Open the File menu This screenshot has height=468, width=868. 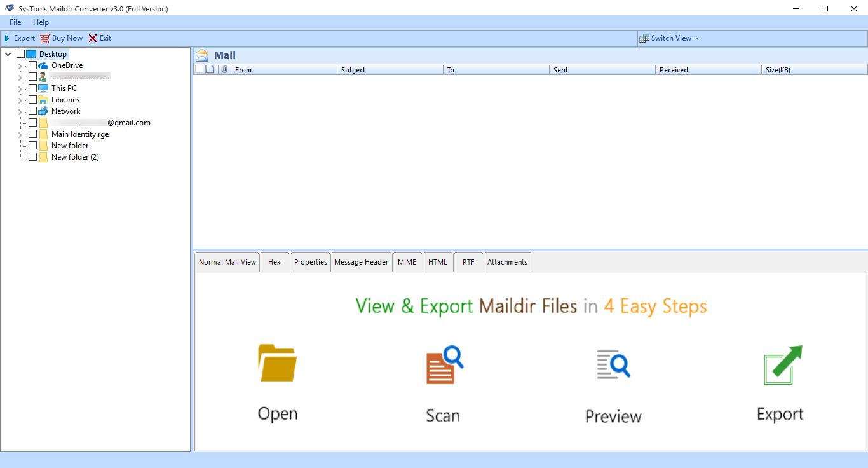pos(15,22)
